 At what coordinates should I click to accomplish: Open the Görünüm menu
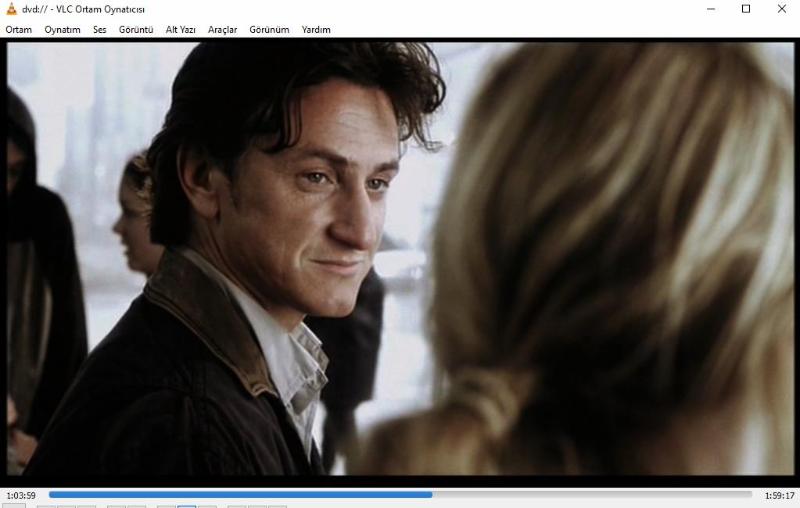coord(269,30)
